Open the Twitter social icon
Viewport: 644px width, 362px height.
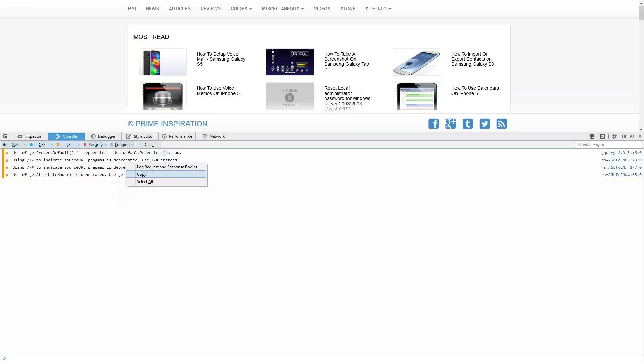(485, 124)
